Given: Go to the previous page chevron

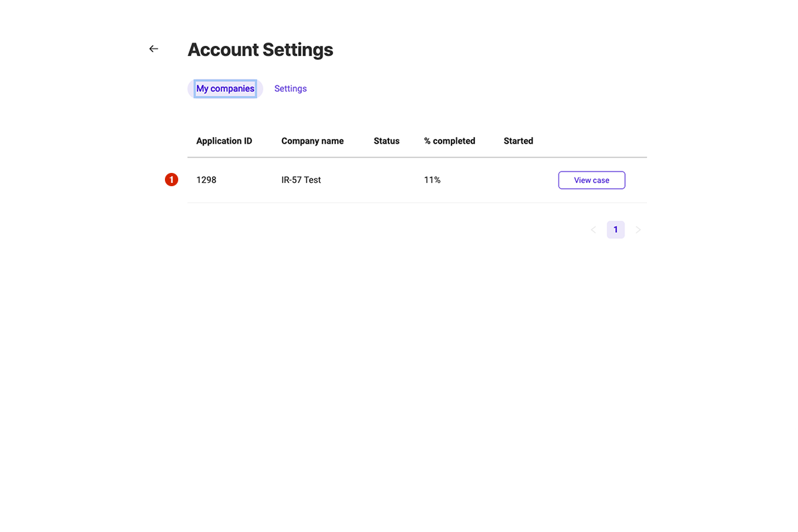Looking at the screenshot, I should click(593, 230).
